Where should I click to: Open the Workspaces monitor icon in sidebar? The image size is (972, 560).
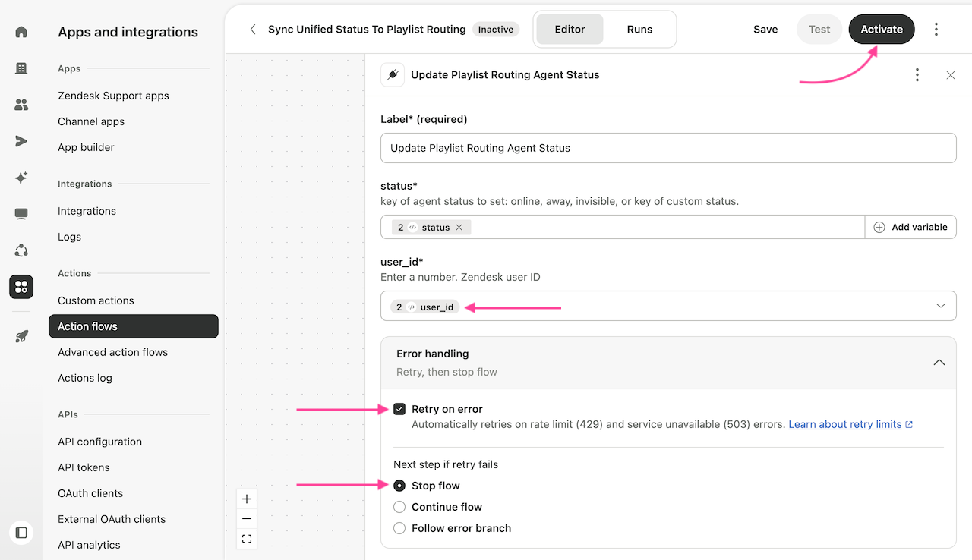click(x=21, y=214)
